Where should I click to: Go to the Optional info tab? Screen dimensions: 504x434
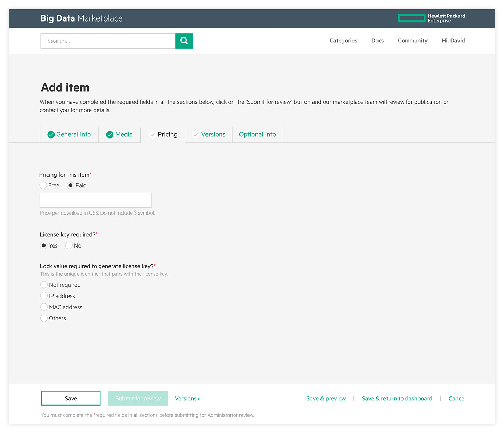(257, 135)
